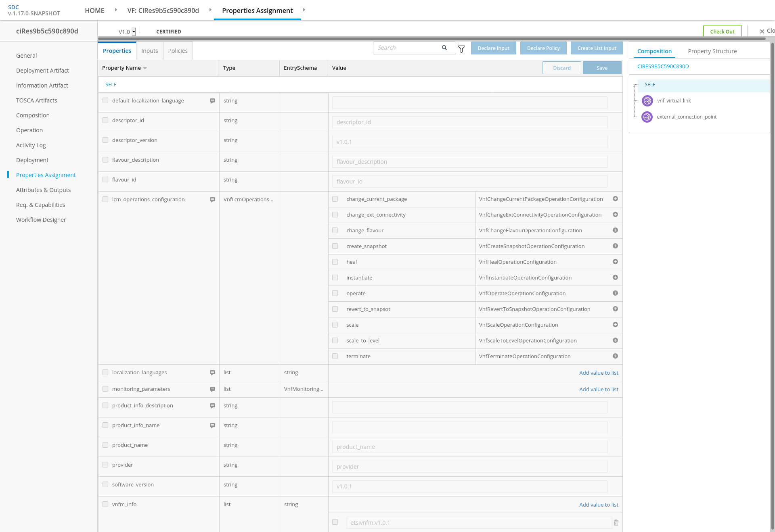Expand breadcrumb arrow after Properties Assignment
Screen dimensions: 775x532
click(x=304, y=10)
